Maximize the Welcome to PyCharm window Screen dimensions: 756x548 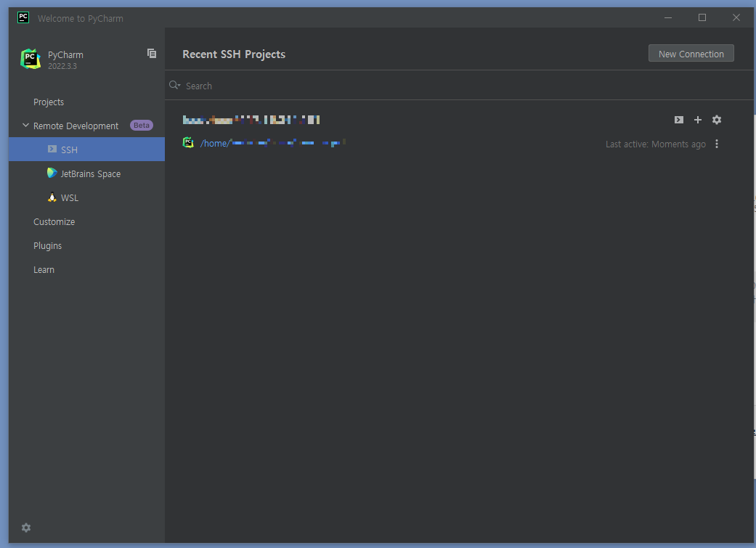[702, 18]
